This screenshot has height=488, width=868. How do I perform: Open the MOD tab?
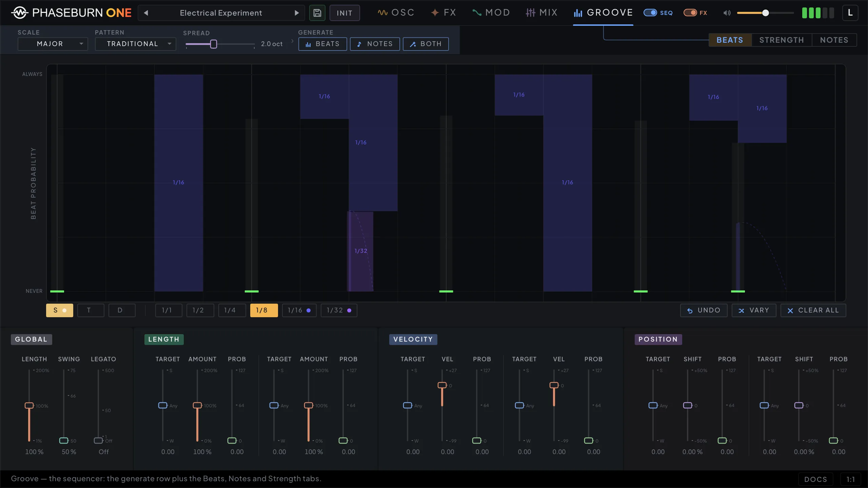(491, 13)
